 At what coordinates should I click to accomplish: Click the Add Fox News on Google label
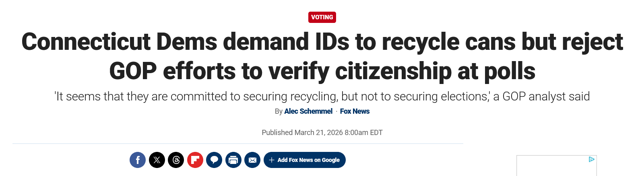pyautogui.click(x=308, y=160)
